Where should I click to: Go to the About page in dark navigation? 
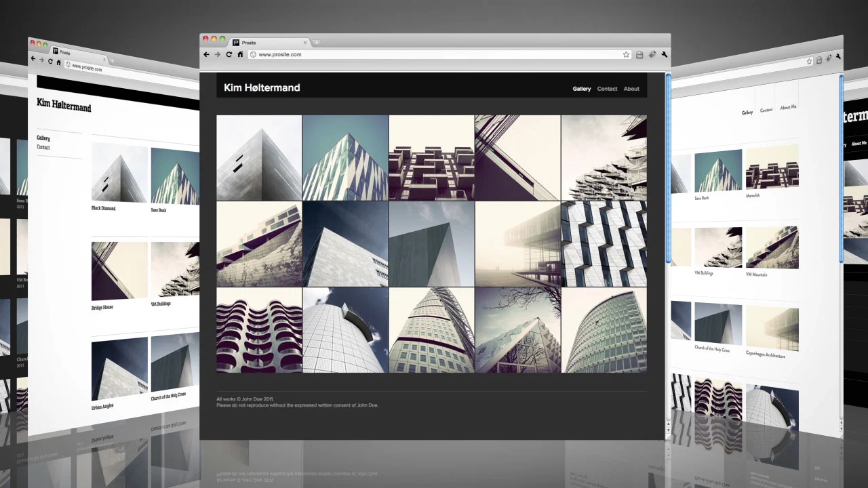(x=631, y=89)
